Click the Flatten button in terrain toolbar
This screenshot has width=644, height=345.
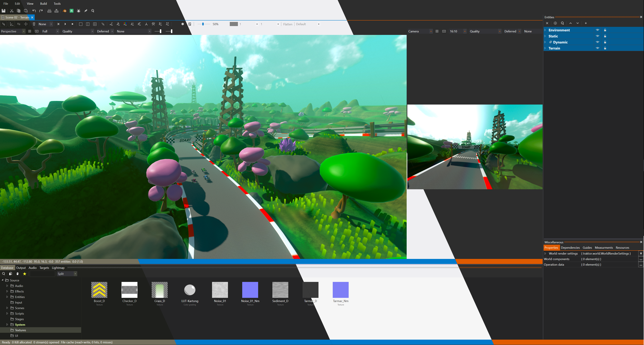pyautogui.click(x=287, y=24)
